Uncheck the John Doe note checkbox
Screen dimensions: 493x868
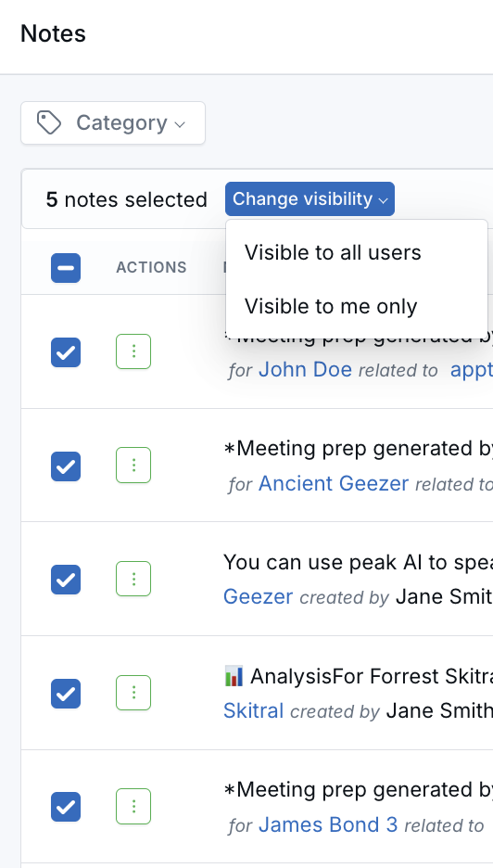66,352
